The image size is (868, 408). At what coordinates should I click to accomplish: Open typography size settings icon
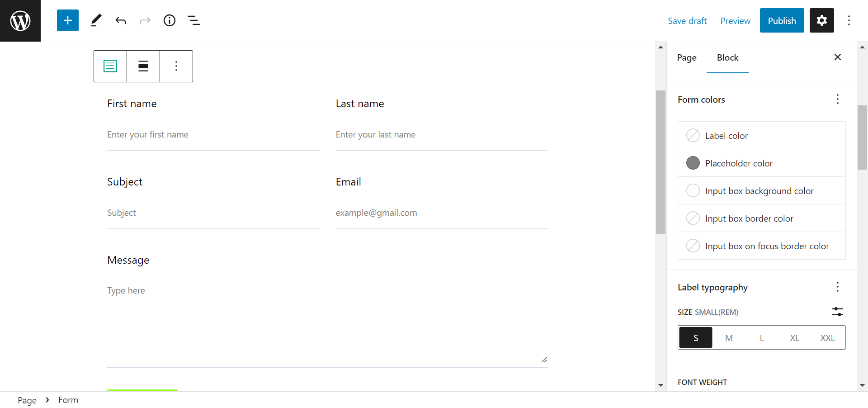pyautogui.click(x=837, y=312)
